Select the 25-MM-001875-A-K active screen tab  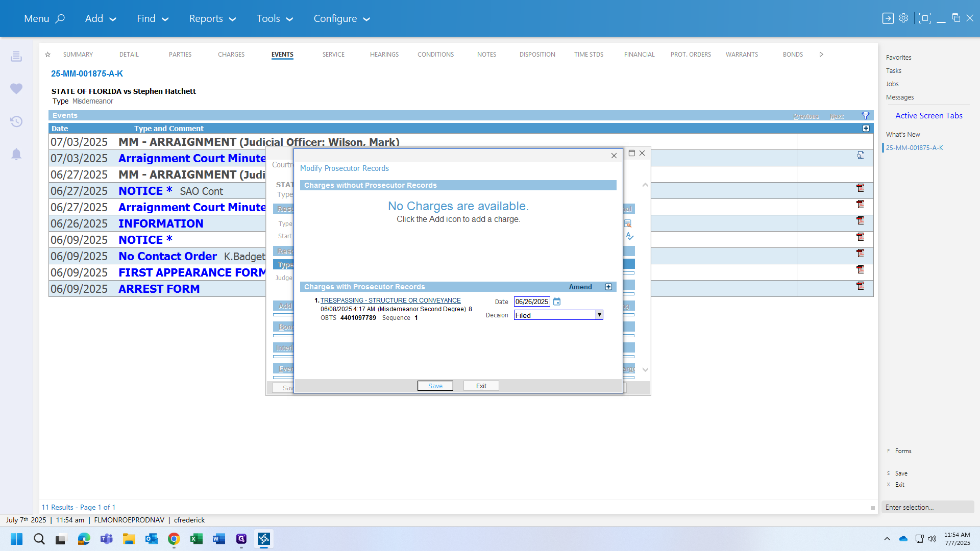pos(914,148)
